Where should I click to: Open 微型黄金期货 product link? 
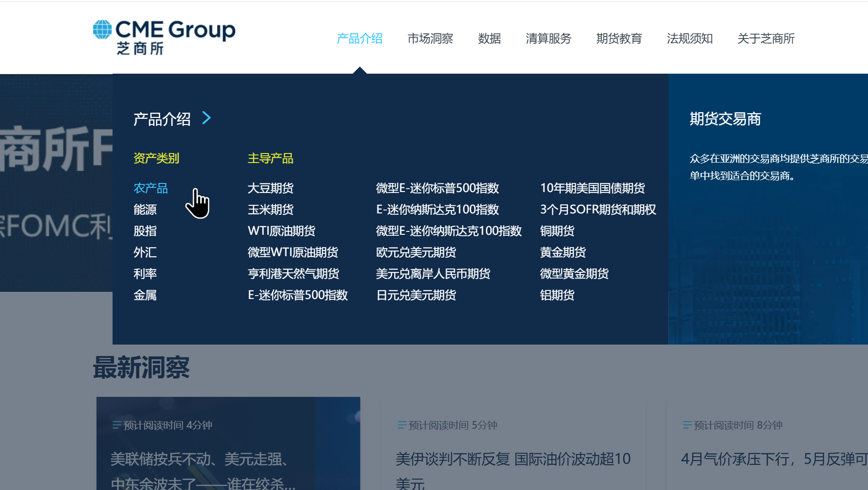click(x=574, y=274)
